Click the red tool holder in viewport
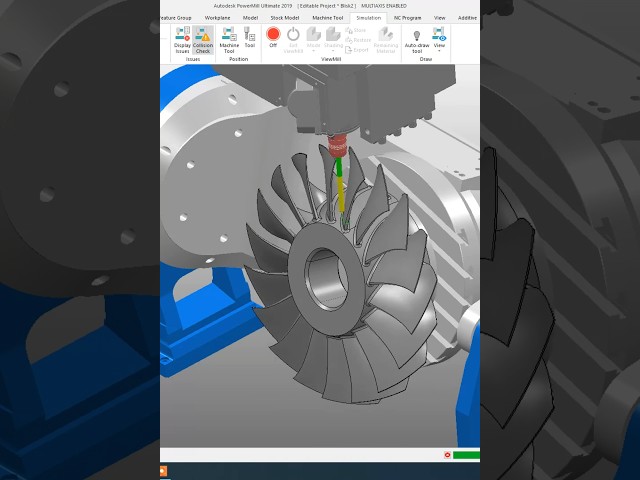 point(337,146)
